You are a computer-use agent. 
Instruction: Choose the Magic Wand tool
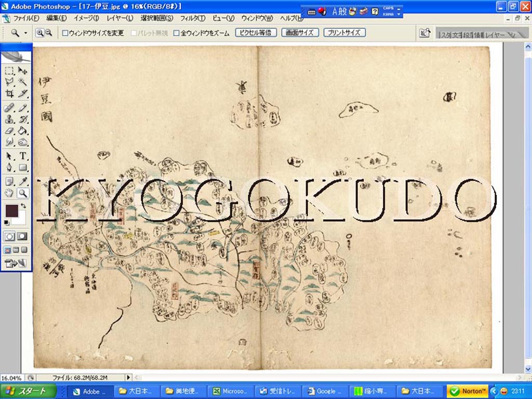23,82
